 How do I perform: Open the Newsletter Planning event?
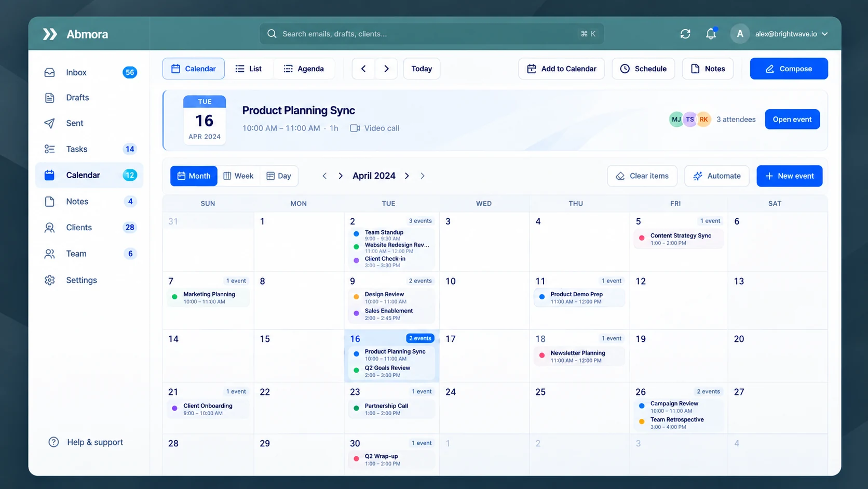tap(579, 356)
